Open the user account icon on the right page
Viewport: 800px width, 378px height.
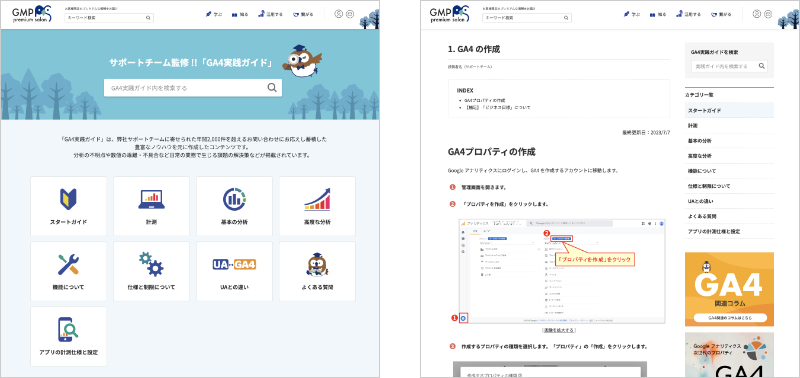[x=757, y=14]
